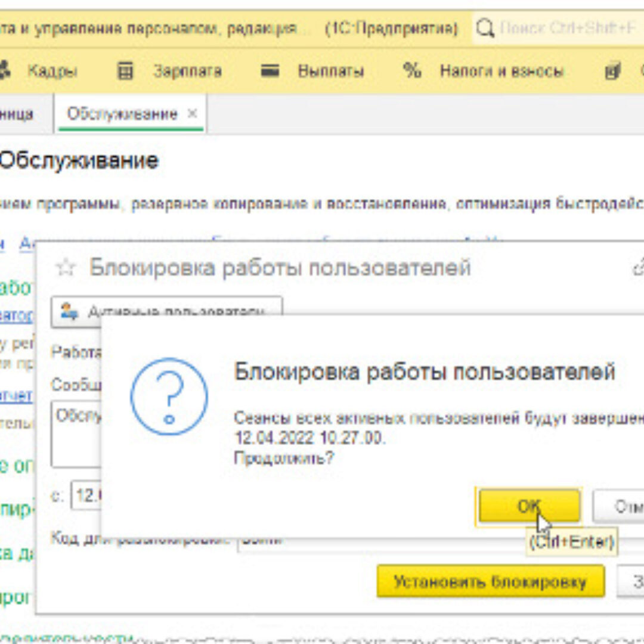Click the Выплаты card icon
Screen dimensions: 644x644
tap(270, 72)
